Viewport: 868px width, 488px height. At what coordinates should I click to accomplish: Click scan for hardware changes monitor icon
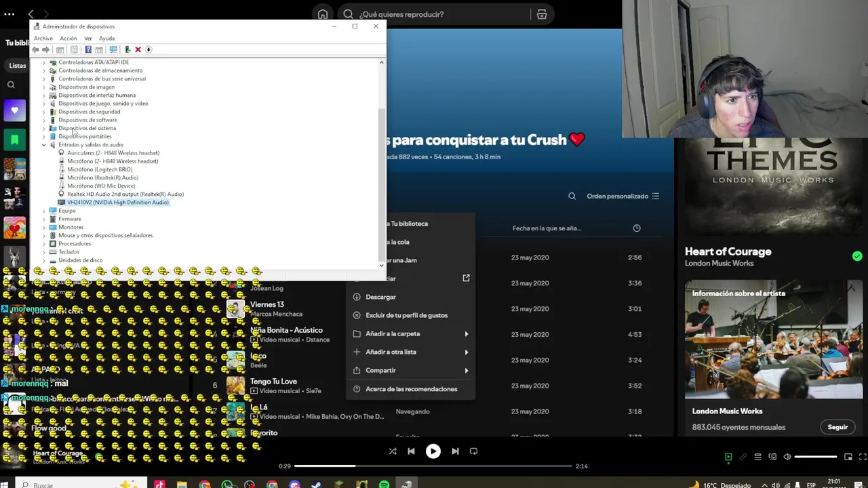(x=113, y=49)
